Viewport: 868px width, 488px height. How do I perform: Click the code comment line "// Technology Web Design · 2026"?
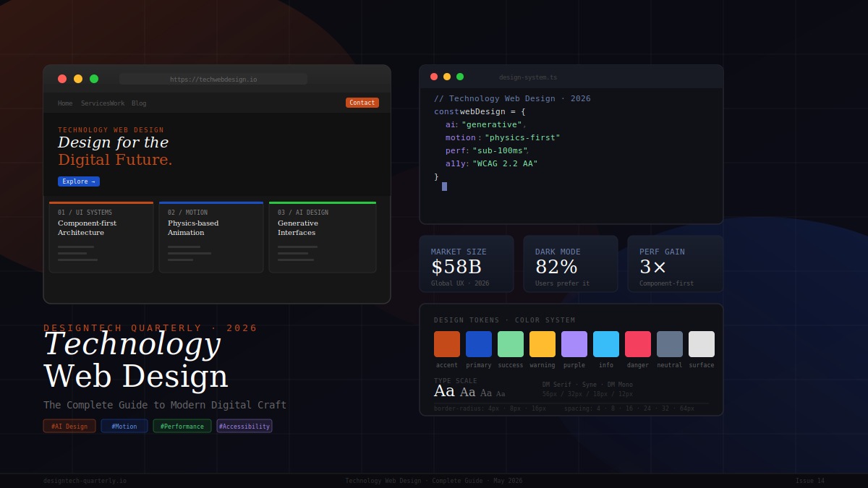(x=512, y=98)
